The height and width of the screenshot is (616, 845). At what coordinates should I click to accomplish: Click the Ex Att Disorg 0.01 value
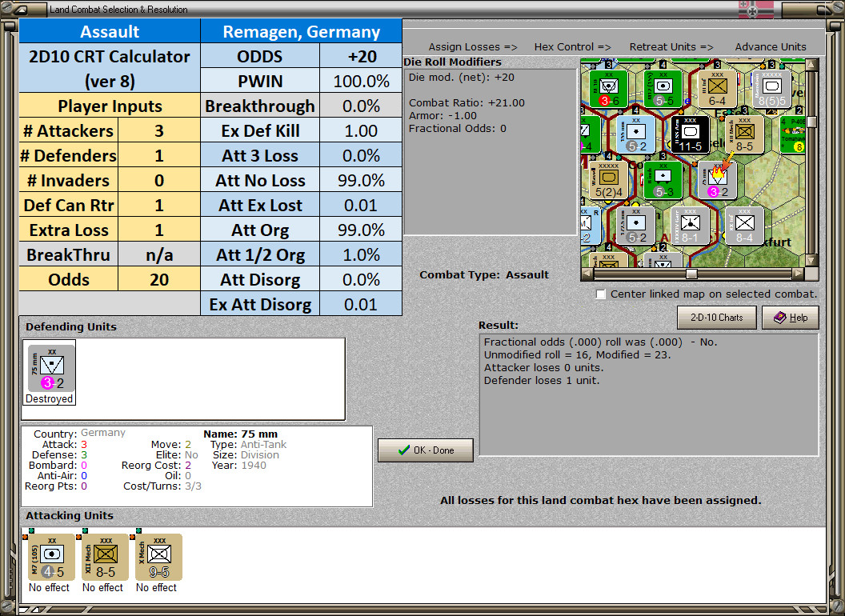point(361,304)
